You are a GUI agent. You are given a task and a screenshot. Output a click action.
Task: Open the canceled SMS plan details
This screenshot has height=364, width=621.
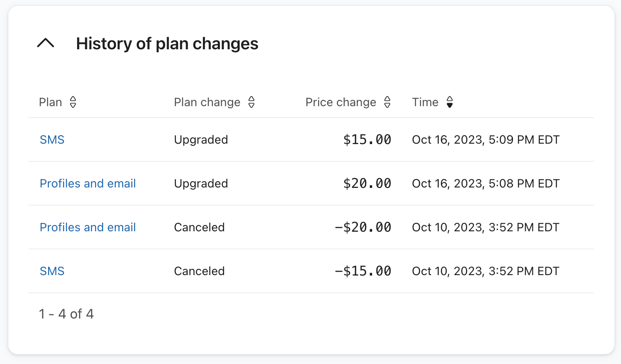click(52, 271)
